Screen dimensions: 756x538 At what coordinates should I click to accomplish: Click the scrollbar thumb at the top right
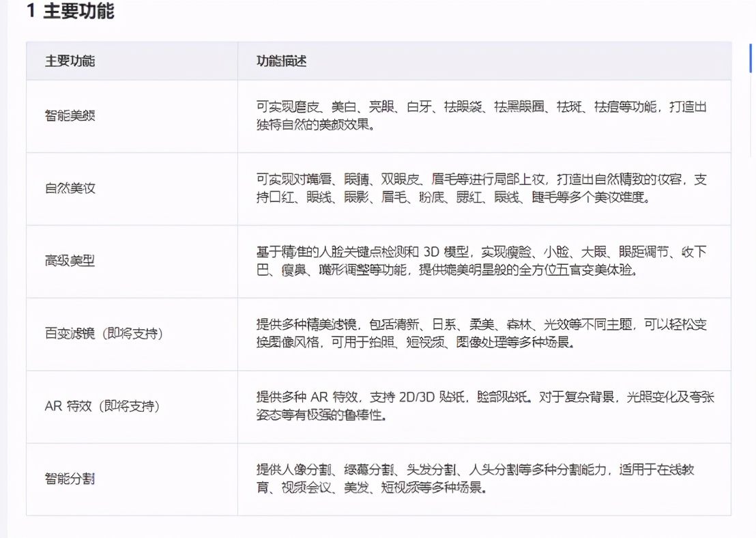pos(751,58)
